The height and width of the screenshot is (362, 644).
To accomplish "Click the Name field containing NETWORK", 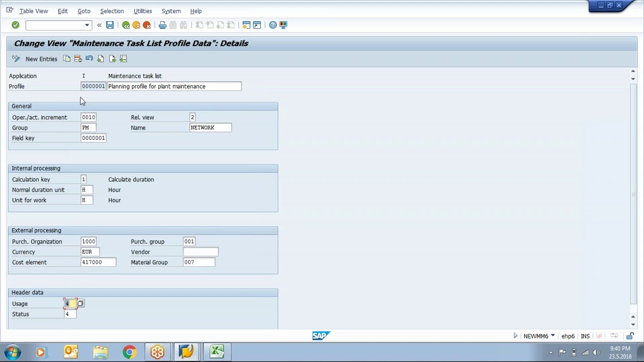I will [x=210, y=128].
